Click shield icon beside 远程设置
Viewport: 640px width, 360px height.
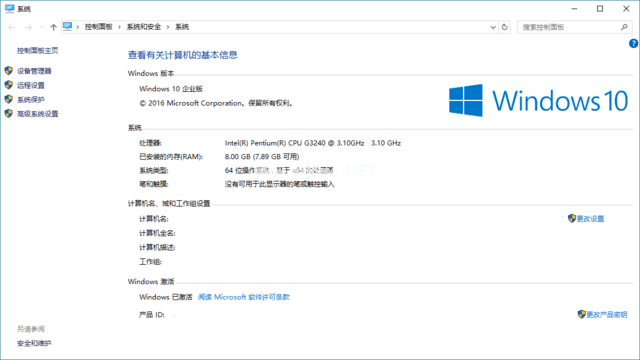9,85
